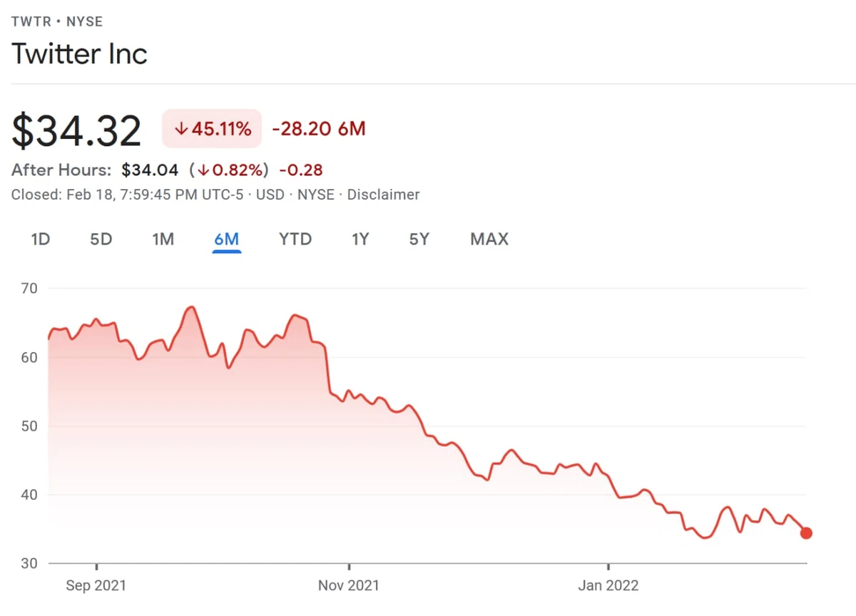Switch to the 5D range tab
This screenshot has height=616, width=856.
(x=101, y=239)
